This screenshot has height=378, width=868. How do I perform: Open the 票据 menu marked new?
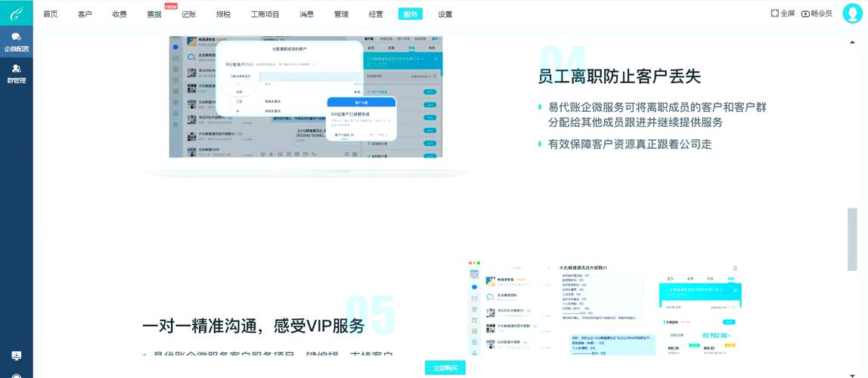pyautogui.click(x=154, y=14)
